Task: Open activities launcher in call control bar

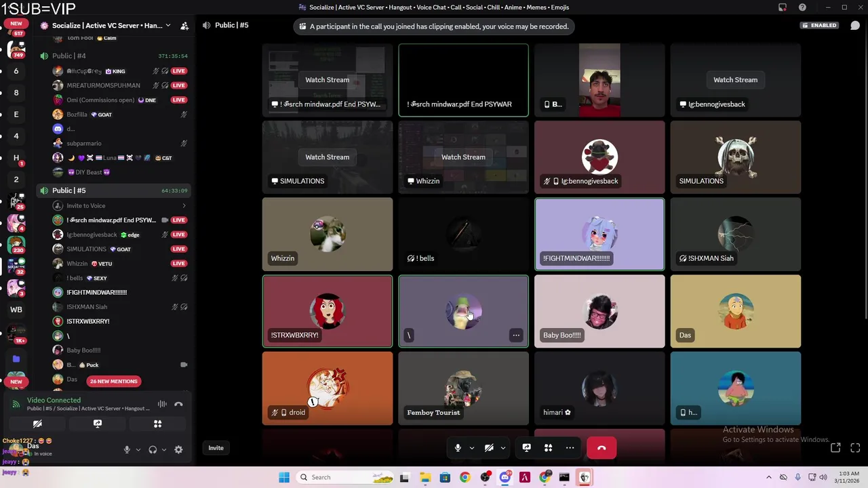Action: 548,448
